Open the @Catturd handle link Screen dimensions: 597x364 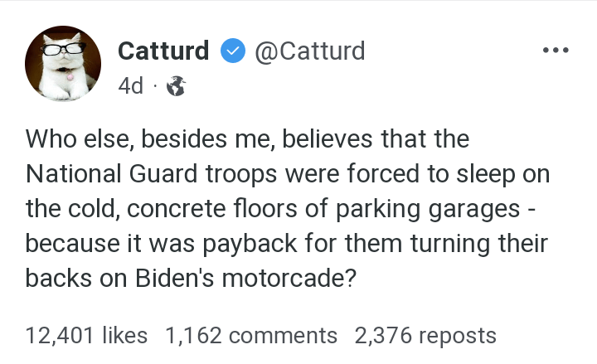pyautogui.click(x=309, y=51)
